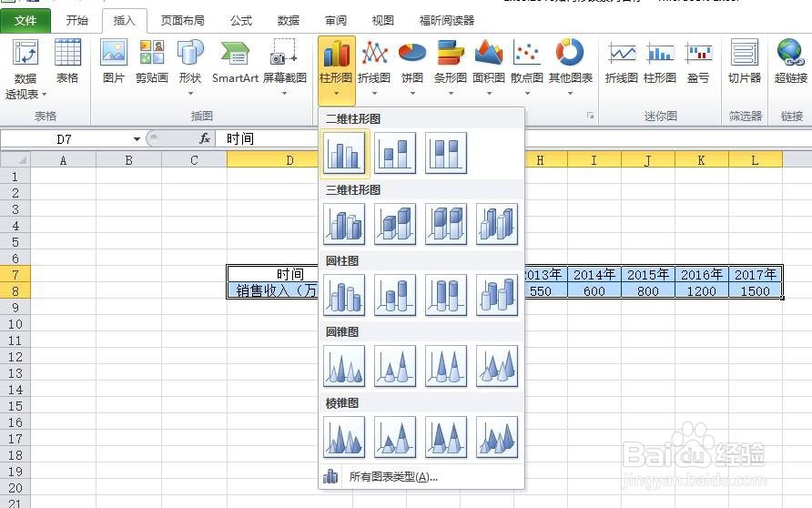This screenshot has height=508, width=812.
Task: Switch to the View (视图) tab
Action: point(382,21)
